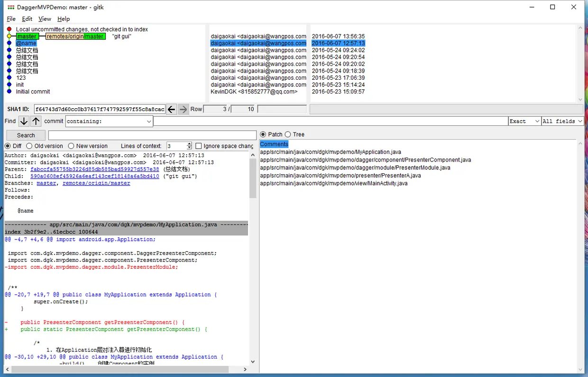This screenshot has height=377, width=588.
Task: Select the 'Initial commit' row
Action: [33, 92]
